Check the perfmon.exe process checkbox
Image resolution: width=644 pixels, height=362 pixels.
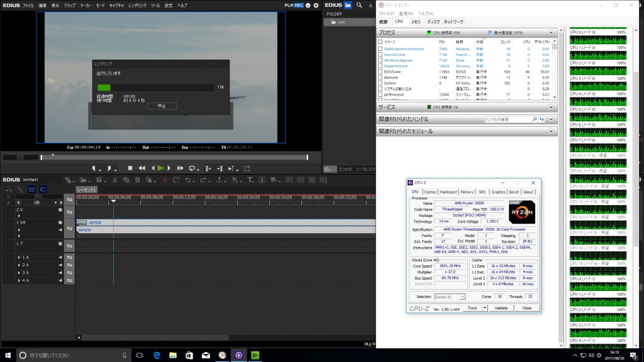pos(380,94)
